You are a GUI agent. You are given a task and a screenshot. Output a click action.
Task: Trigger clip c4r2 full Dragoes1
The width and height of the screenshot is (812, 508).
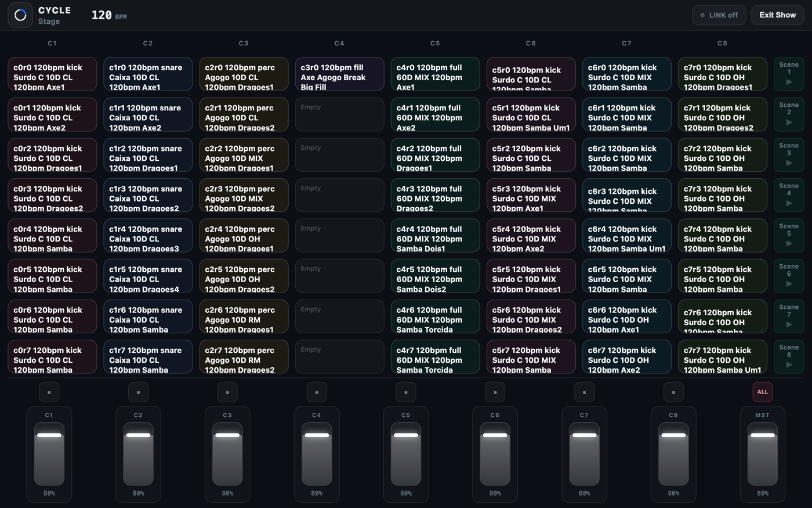435,155
